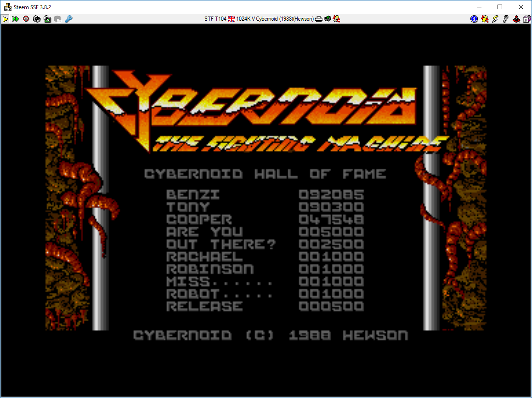Open Options with the grey spanner icon

point(506,19)
